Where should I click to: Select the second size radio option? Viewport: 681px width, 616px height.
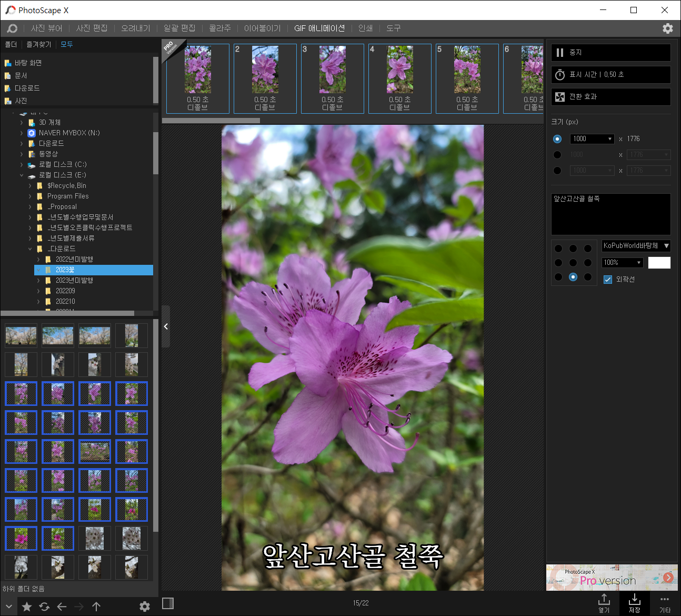[x=557, y=155]
